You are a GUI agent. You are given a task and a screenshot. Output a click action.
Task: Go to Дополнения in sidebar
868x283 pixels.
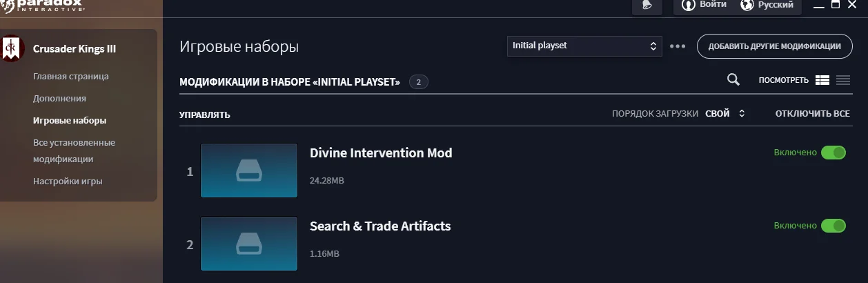[x=59, y=98]
